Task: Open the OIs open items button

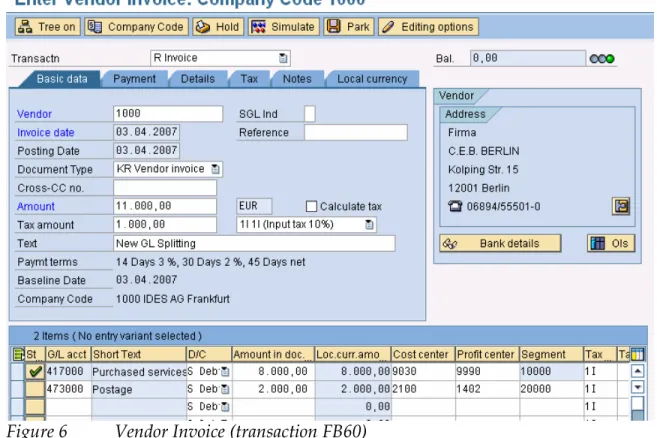Action: (x=611, y=244)
